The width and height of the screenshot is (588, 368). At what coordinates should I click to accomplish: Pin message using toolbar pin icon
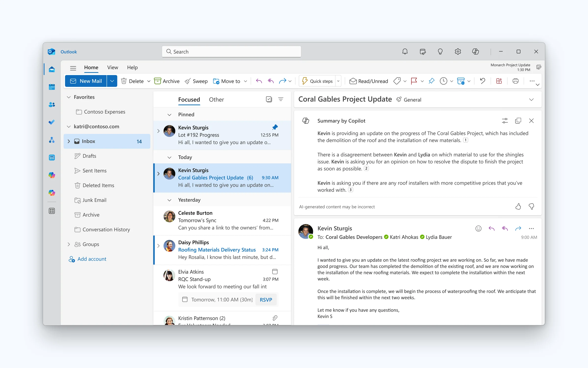coord(431,81)
